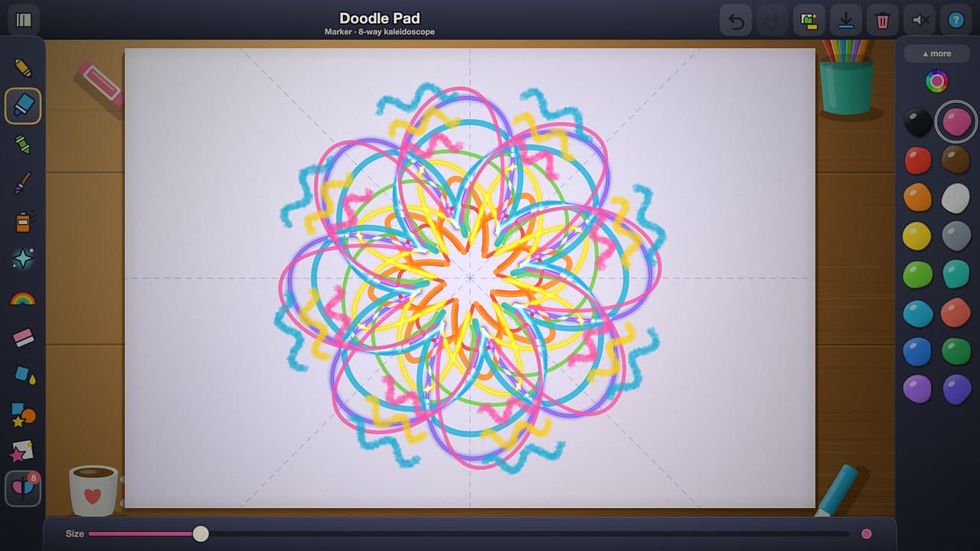This screenshot has width=980, height=551.
Task: Pick the light purple paint color
Action: tap(917, 389)
